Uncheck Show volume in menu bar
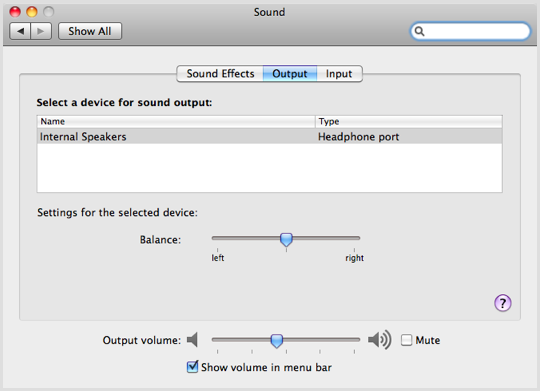This screenshot has height=391, width=540. [193, 367]
